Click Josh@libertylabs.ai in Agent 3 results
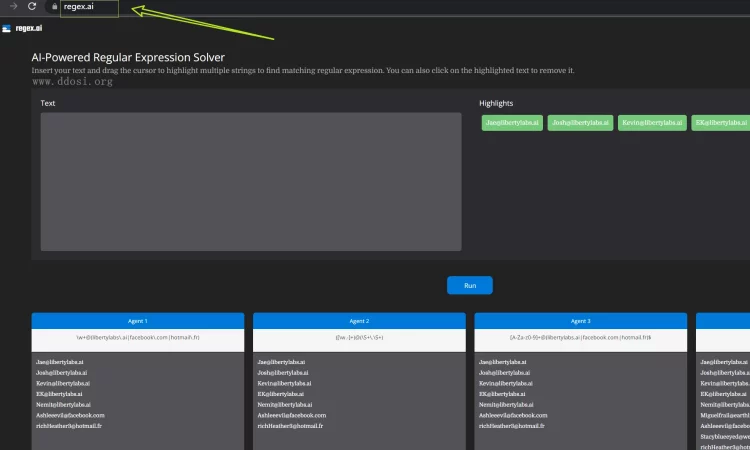 click(505, 373)
